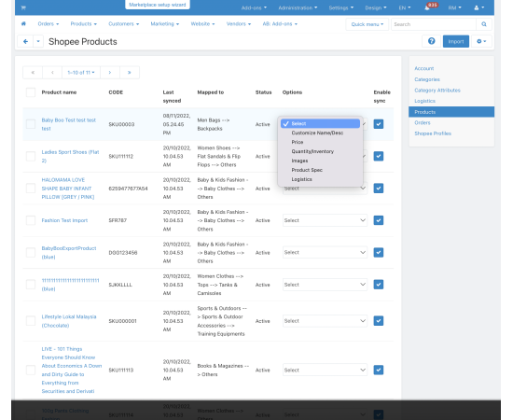This screenshot has width=513, height=420.
Task: Open Marketplace setup wizard
Action: coord(158,5)
